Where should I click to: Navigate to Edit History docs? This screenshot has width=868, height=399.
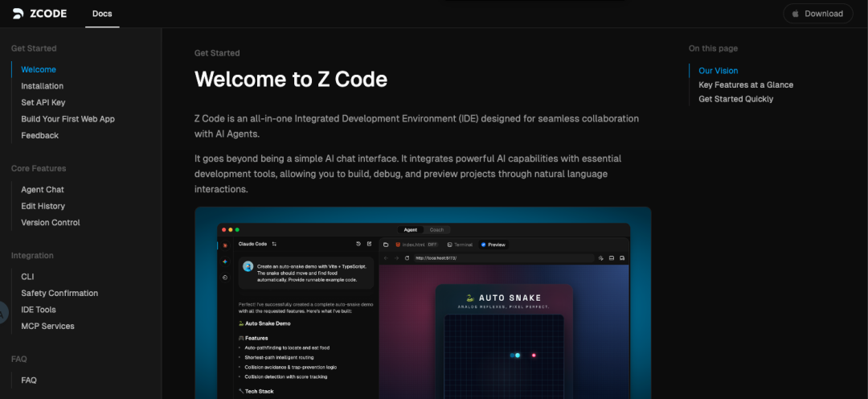43,206
